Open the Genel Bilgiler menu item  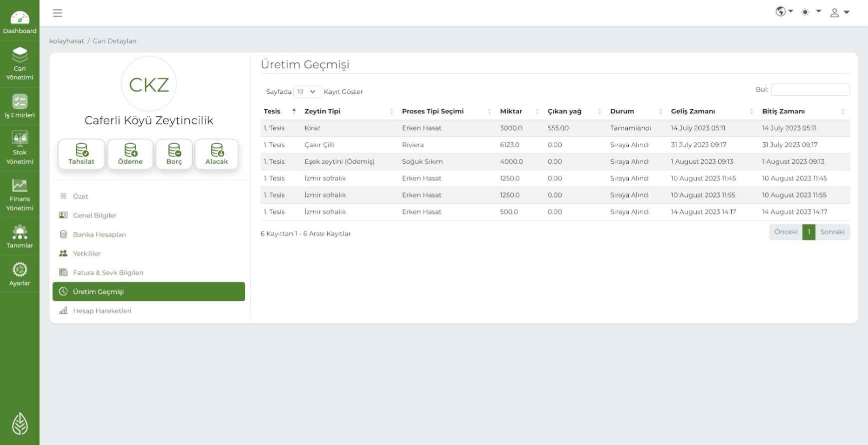[149, 216]
